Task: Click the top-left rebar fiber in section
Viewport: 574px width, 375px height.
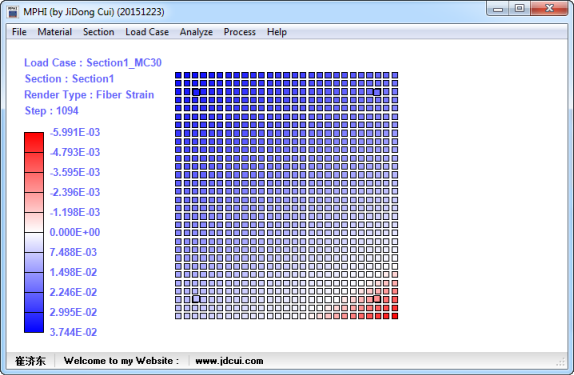Action: pos(196,92)
